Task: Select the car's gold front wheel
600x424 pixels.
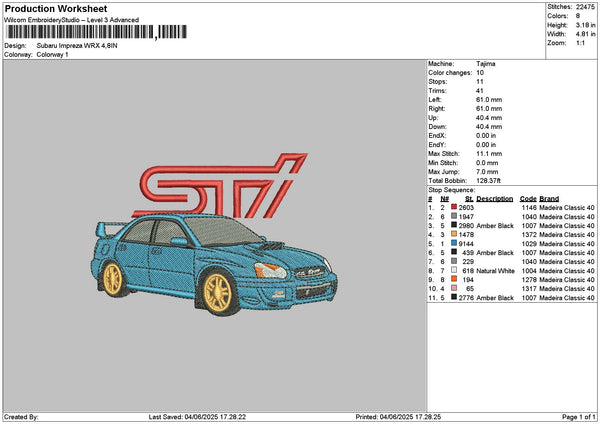Action: click(216, 291)
